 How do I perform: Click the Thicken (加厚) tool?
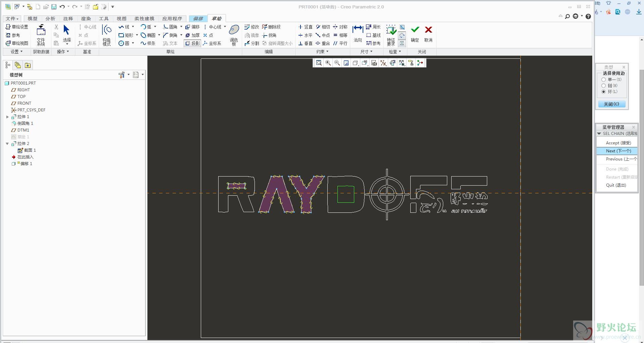point(192,35)
